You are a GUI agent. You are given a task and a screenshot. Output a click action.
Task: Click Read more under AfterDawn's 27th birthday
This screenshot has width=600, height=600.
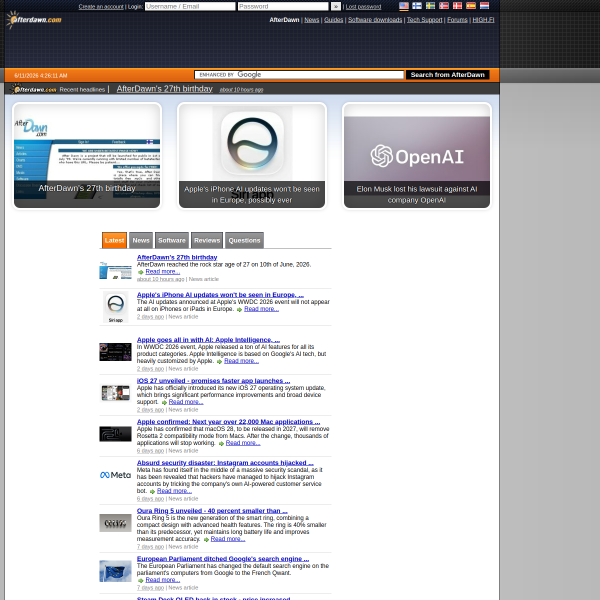pyautogui.click(x=163, y=271)
